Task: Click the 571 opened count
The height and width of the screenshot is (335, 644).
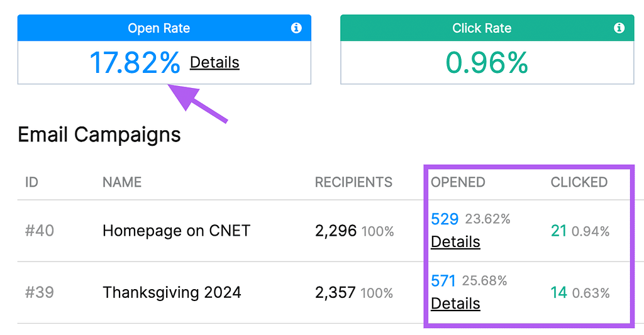Action: [443, 281]
